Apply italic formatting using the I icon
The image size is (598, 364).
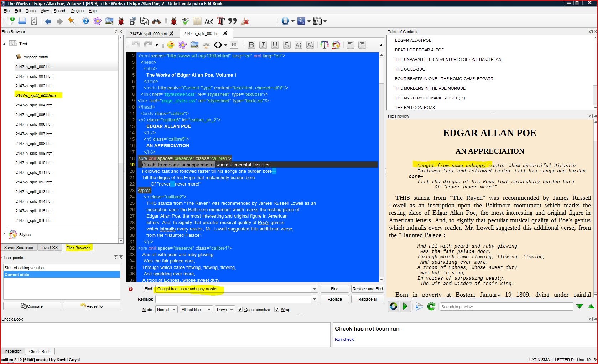pyautogui.click(x=263, y=45)
